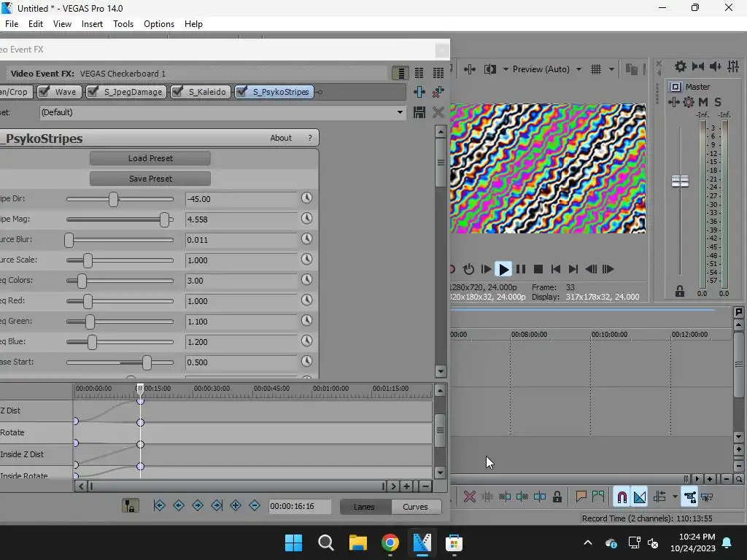Create a new keyframe at cursor
This screenshot has width=747, height=560.
click(236, 506)
